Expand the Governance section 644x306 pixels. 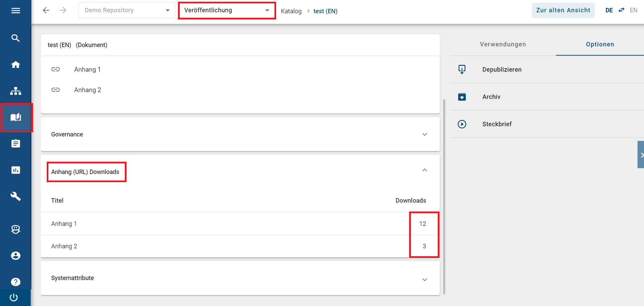424,134
